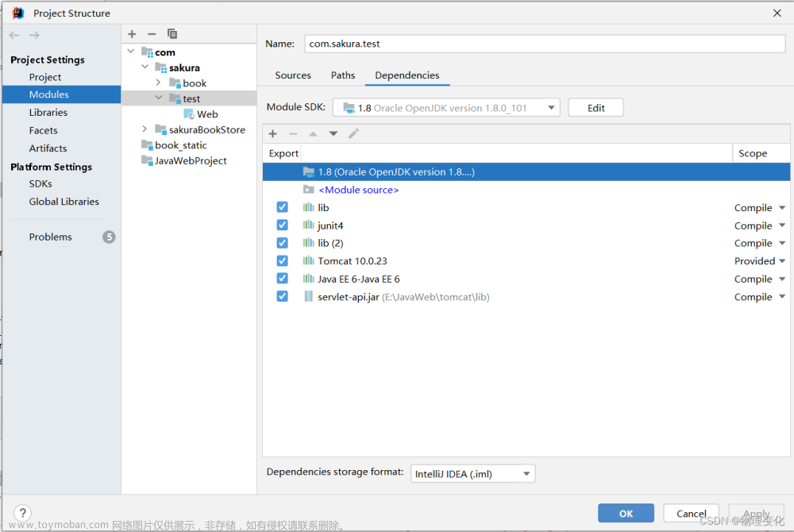Open SDKs platform settings
Screen dimensions: 794x532
(40, 183)
